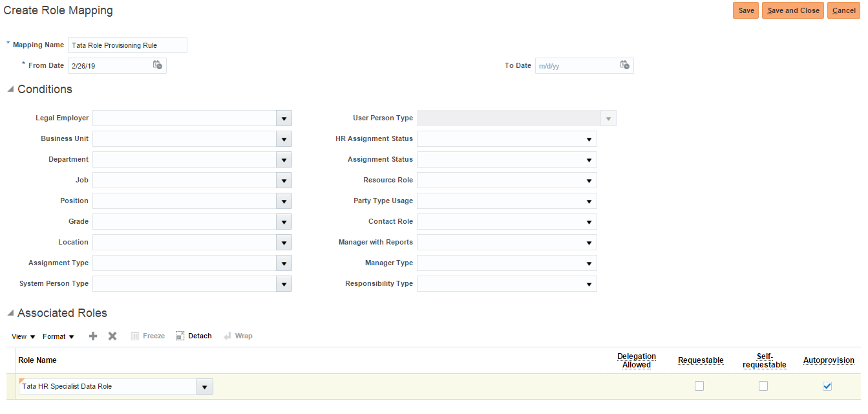This screenshot has height=414, width=868.
Task: Click the Mapping Name text field
Action: [127, 45]
